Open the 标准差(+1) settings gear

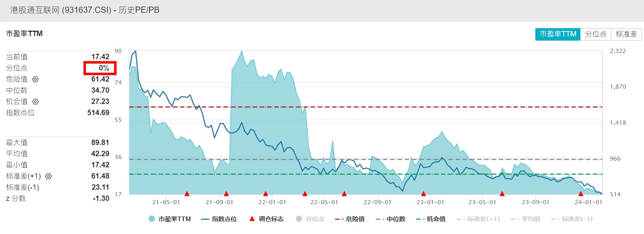[x=48, y=176]
